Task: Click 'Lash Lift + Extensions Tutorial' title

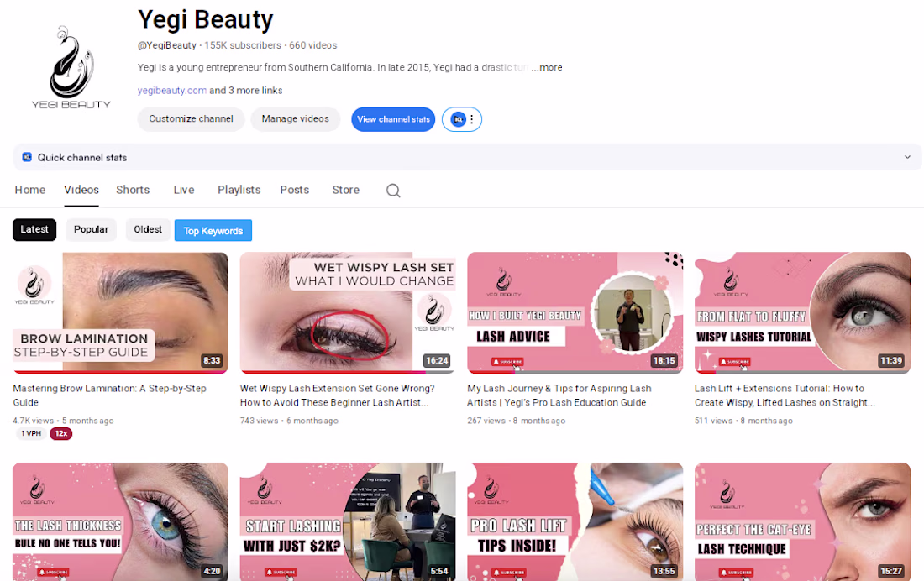Action: tap(785, 395)
